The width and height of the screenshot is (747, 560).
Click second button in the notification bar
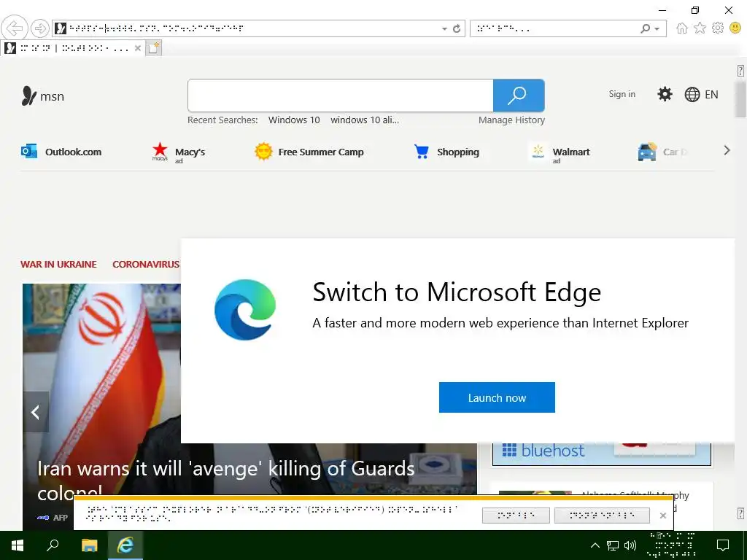(x=602, y=516)
